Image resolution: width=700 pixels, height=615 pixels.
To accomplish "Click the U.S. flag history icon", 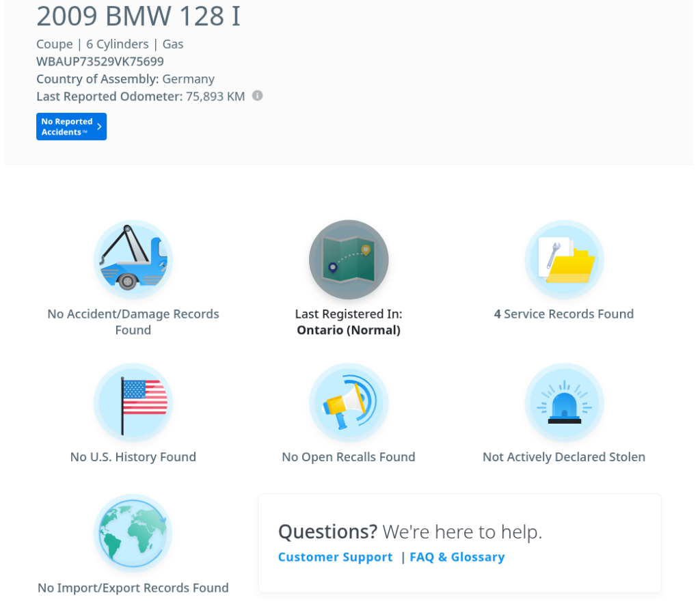I will [x=133, y=402].
